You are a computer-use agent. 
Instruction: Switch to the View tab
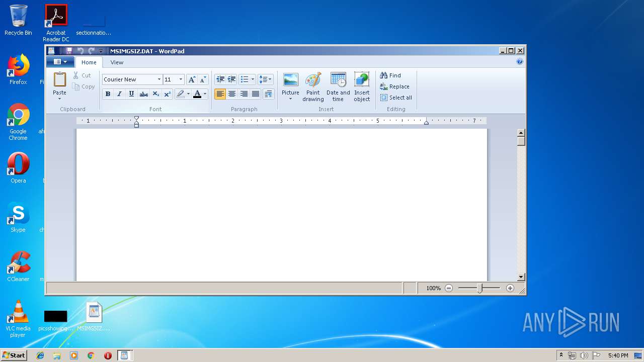point(117,62)
